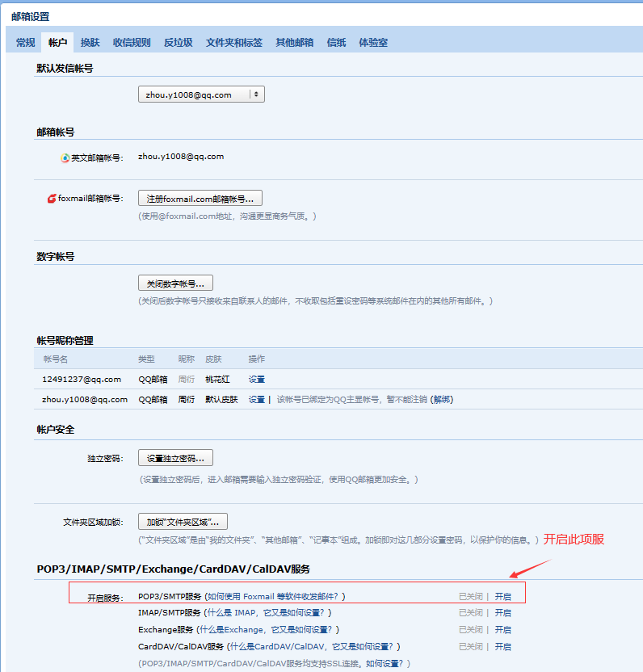
Task: Click the 英文邮箱帐号 address zhou.y1008@qq.com
Action: (x=181, y=157)
